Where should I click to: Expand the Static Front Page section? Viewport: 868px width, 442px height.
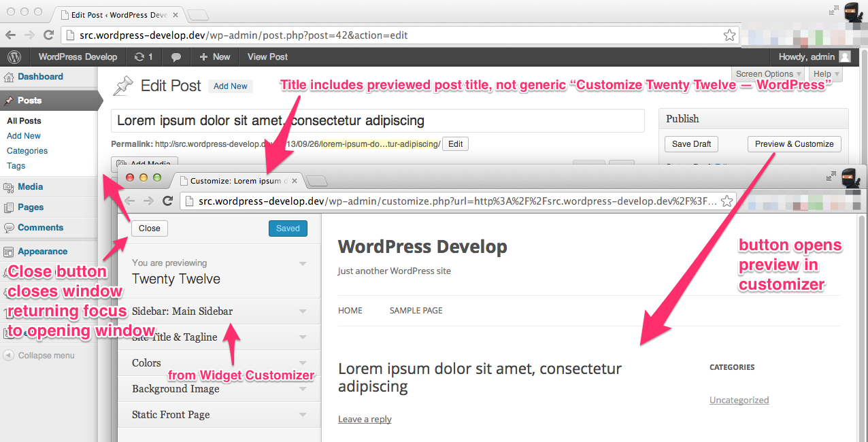point(219,415)
